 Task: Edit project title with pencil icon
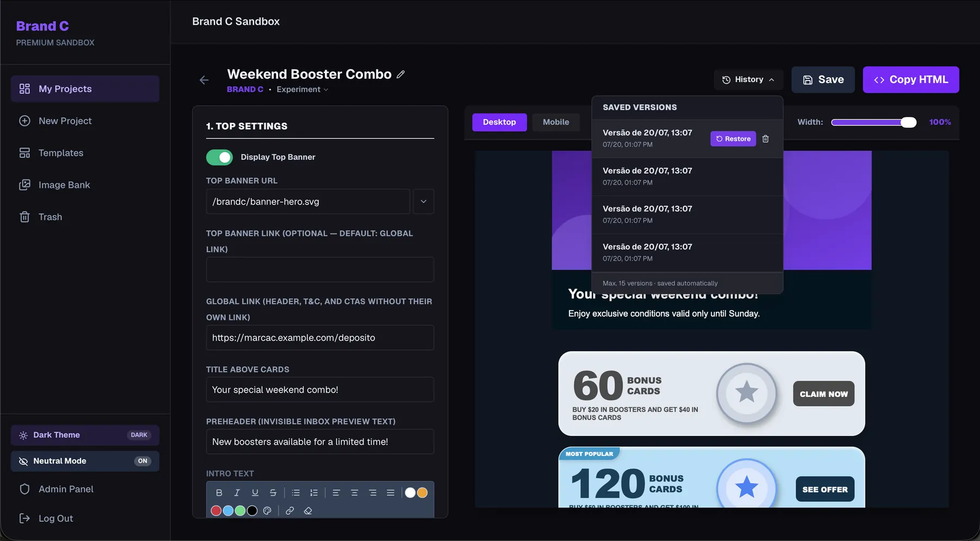(401, 75)
